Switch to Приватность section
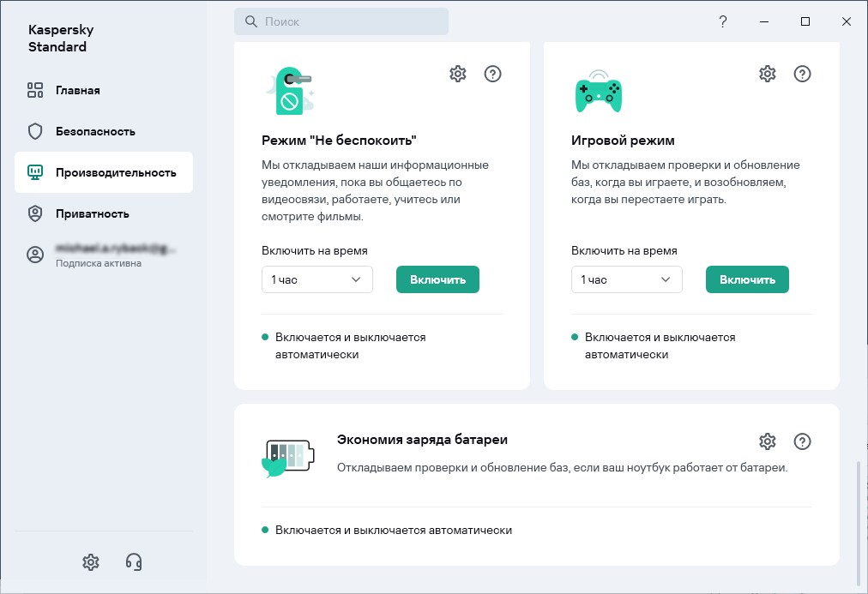 [x=92, y=213]
